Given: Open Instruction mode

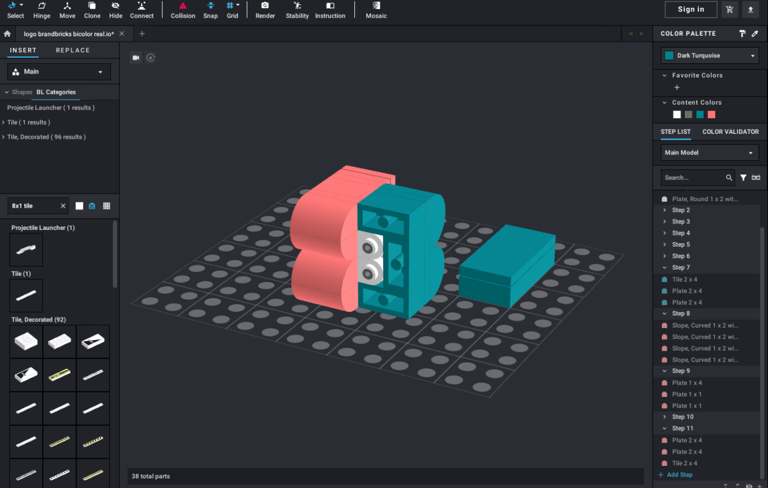Looking at the screenshot, I should (x=330, y=10).
